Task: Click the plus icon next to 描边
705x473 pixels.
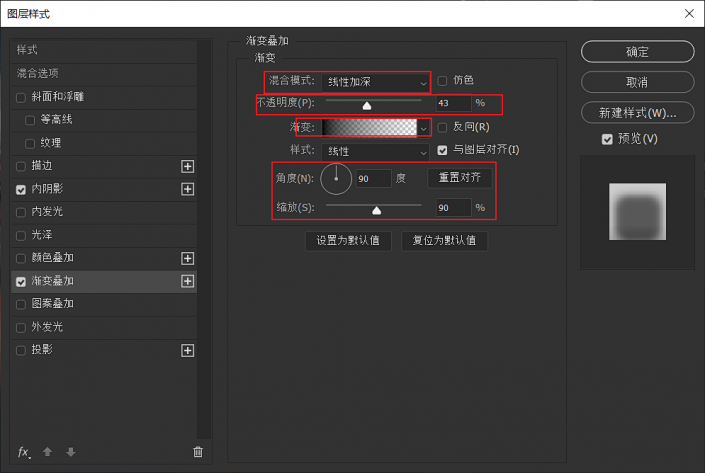Action: [x=187, y=166]
